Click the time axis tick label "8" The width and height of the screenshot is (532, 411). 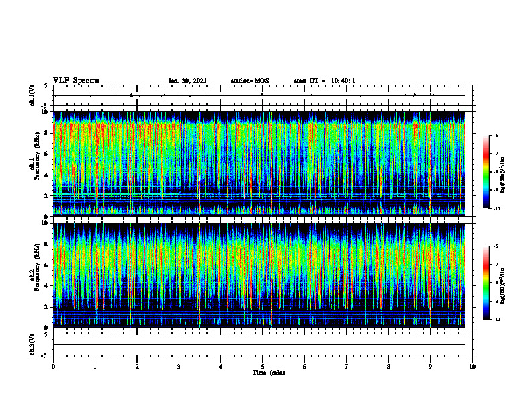[388, 367]
